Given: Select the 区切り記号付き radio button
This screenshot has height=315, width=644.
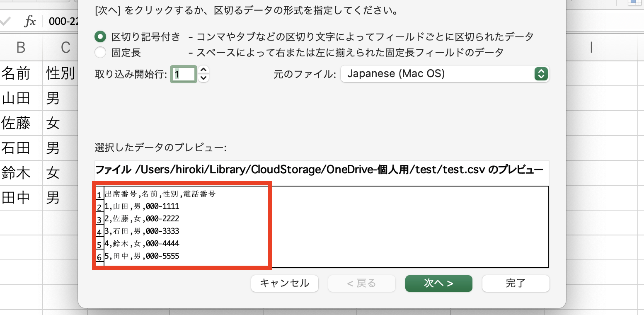Looking at the screenshot, I should coord(100,36).
